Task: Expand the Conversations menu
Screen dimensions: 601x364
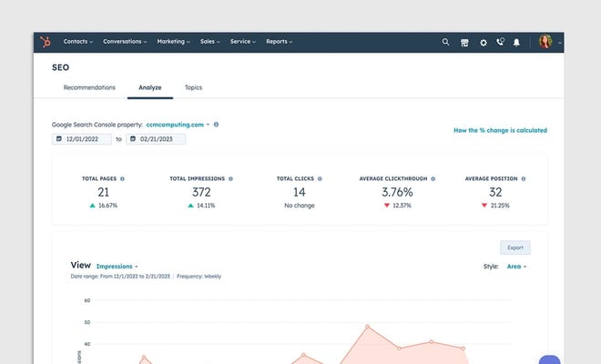Action: [x=125, y=41]
